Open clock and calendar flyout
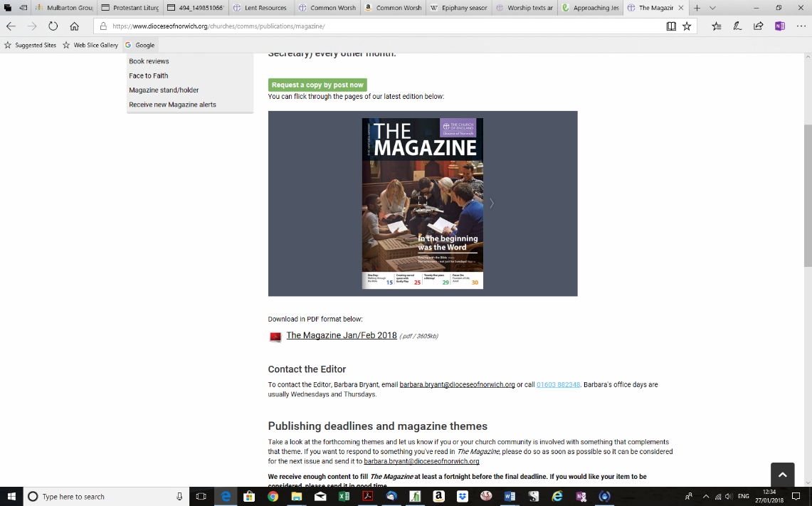This screenshot has height=506, width=812. point(769,497)
